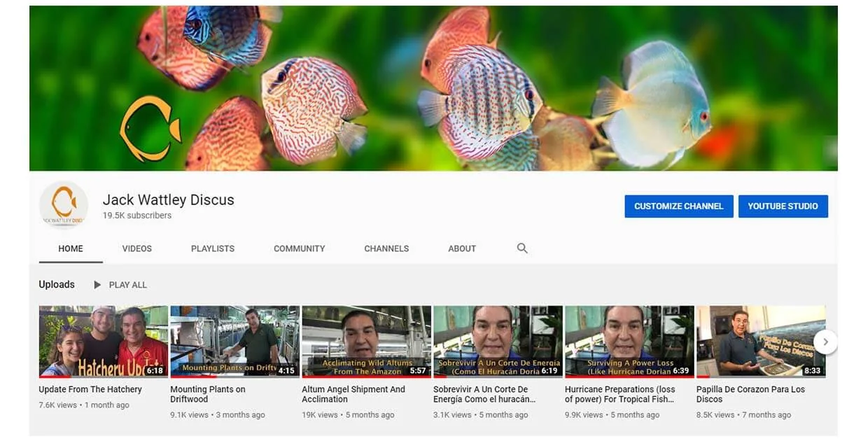
Task: Go to the Community tab
Action: click(x=300, y=248)
